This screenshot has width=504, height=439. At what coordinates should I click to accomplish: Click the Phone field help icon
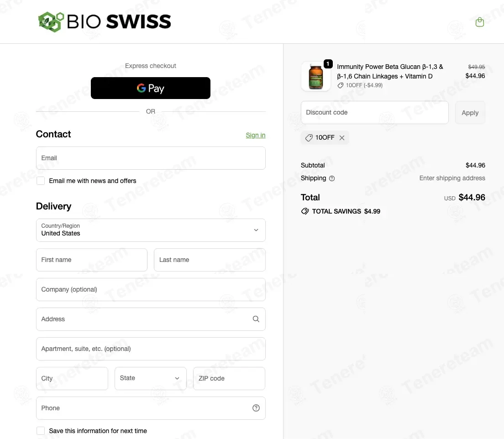coord(256,408)
